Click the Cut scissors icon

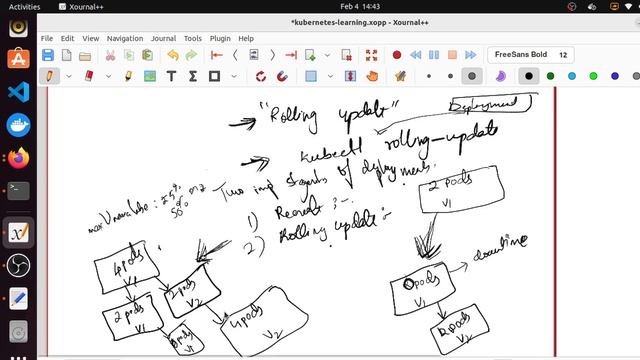point(110,56)
